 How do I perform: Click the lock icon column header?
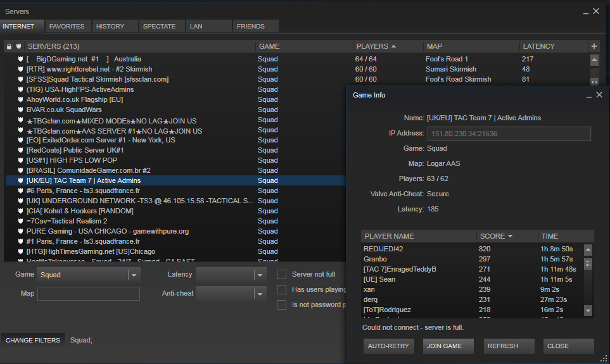(9, 46)
